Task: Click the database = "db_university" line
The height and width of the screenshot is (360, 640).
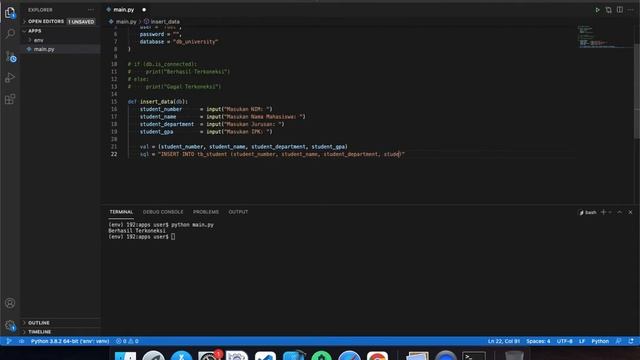Action: click(x=179, y=42)
